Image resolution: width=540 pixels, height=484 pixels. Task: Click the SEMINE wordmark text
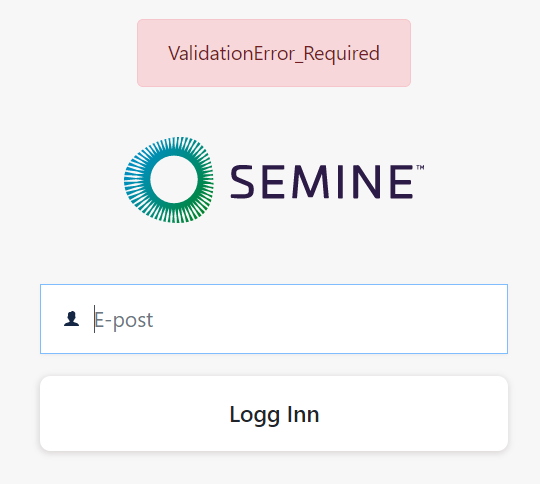point(322,182)
